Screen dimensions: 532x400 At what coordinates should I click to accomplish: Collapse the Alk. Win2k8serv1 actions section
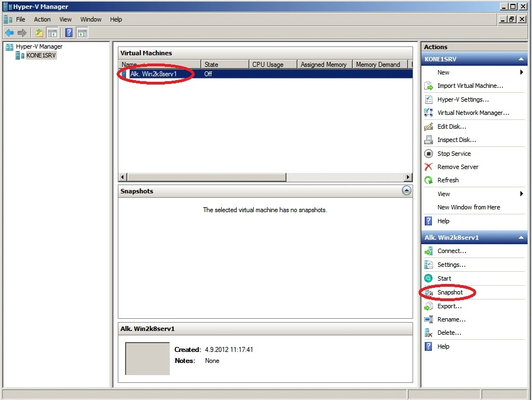tap(520, 237)
